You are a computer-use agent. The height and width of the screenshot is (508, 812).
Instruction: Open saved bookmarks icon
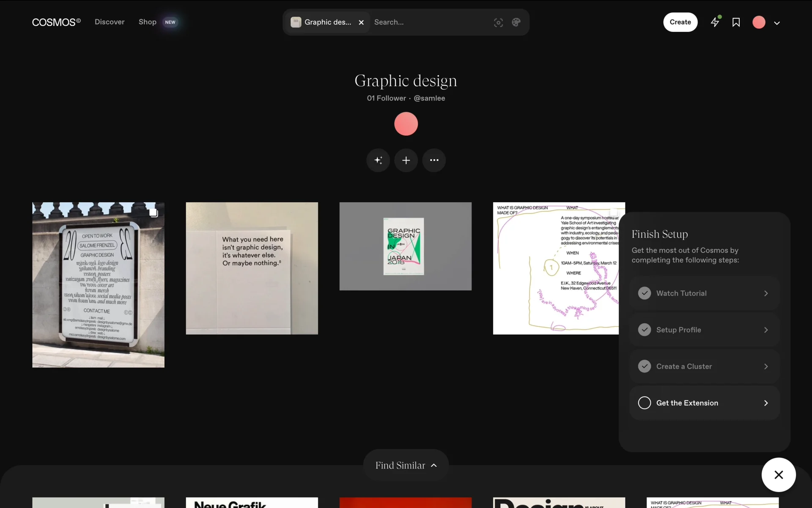[x=736, y=22]
